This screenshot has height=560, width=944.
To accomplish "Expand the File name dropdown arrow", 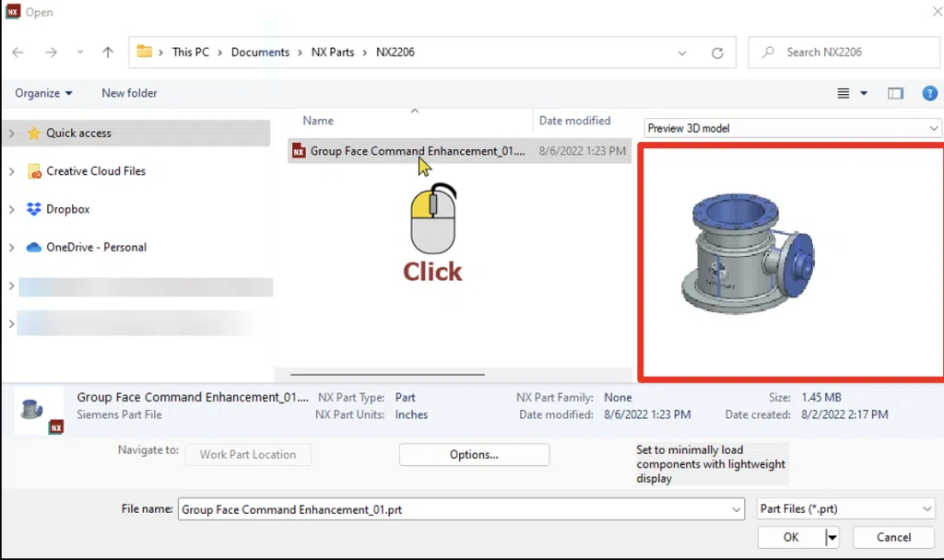I will click(x=736, y=509).
